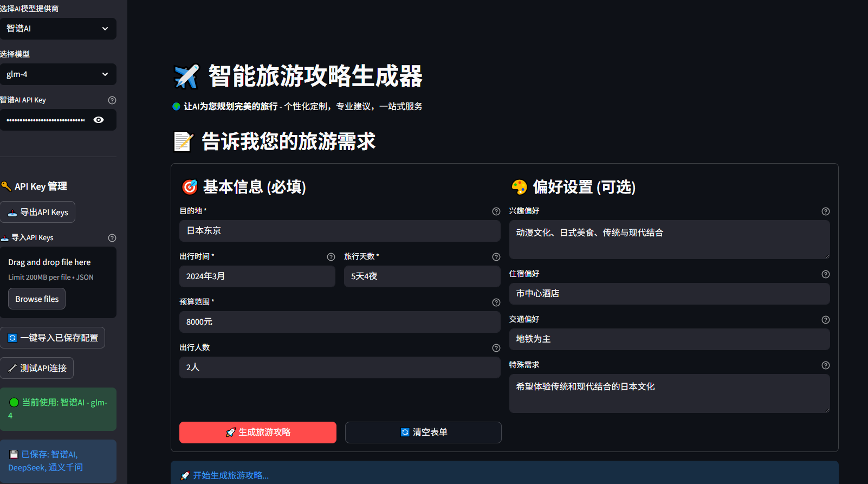Click the help icon for 特殊需求
Image resolution: width=868 pixels, height=484 pixels.
click(826, 365)
